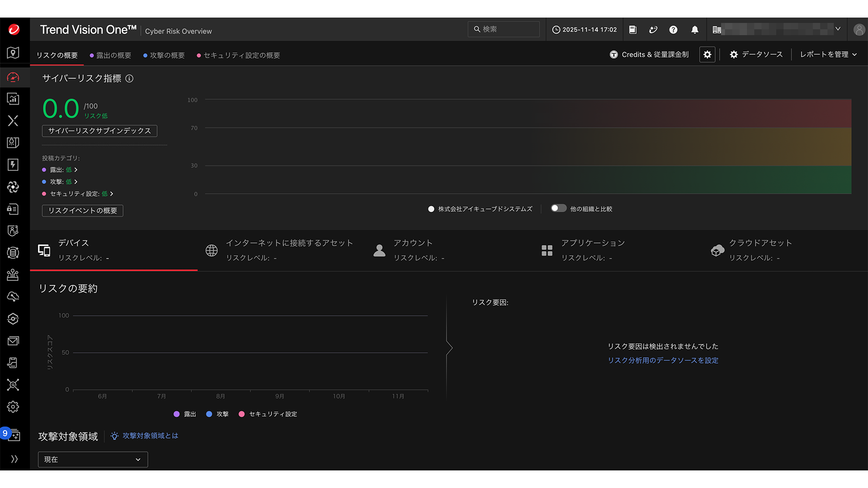Select the アカウント asset tab
This screenshot has width=868, height=488.
[x=413, y=250]
